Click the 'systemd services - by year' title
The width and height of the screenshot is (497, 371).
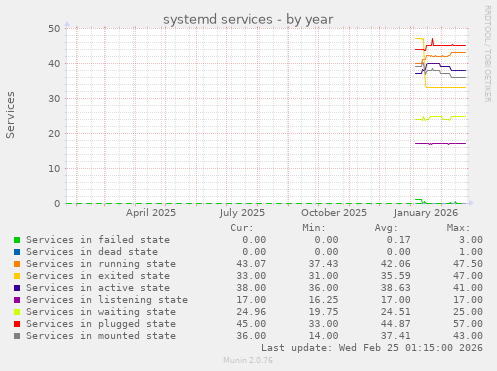click(248, 19)
